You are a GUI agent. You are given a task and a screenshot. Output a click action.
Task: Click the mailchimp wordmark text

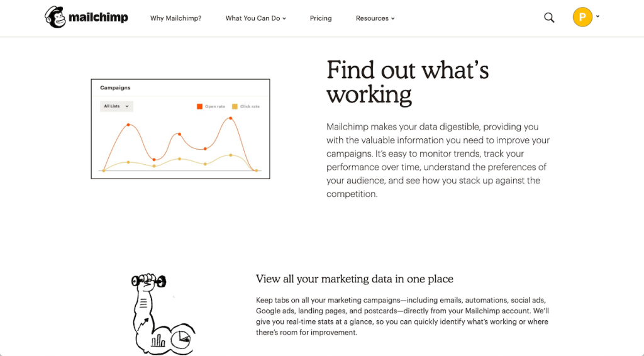coord(98,18)
